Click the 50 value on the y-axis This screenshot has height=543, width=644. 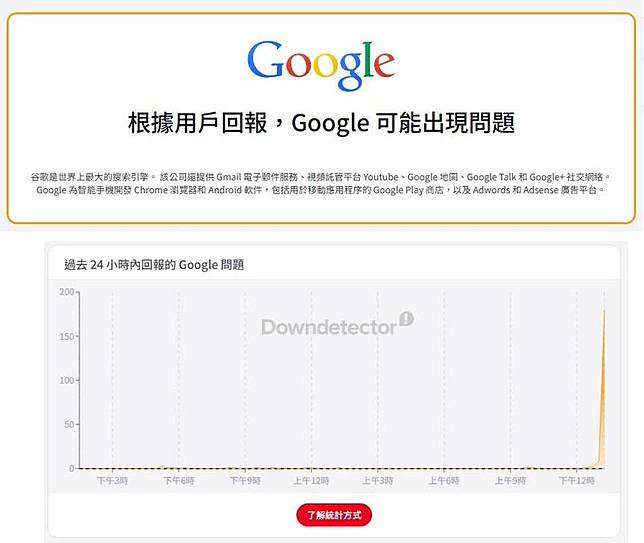[x=69, y=424]
